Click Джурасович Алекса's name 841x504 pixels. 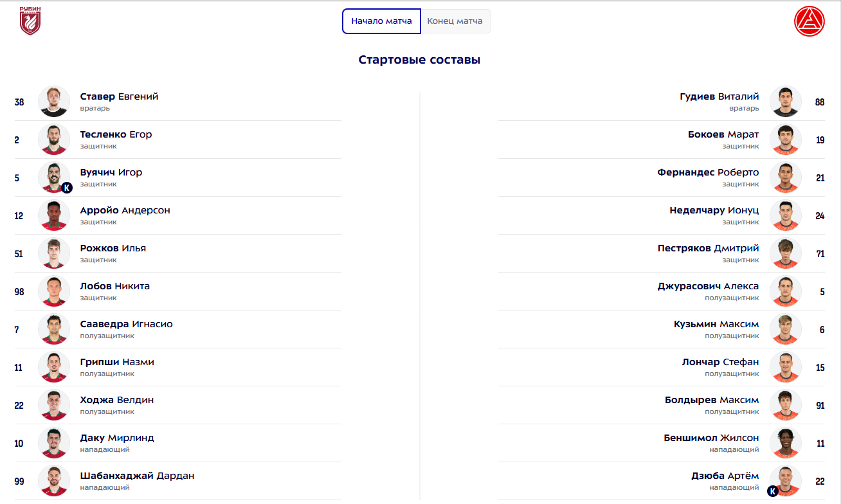click(x=708, y=286)
